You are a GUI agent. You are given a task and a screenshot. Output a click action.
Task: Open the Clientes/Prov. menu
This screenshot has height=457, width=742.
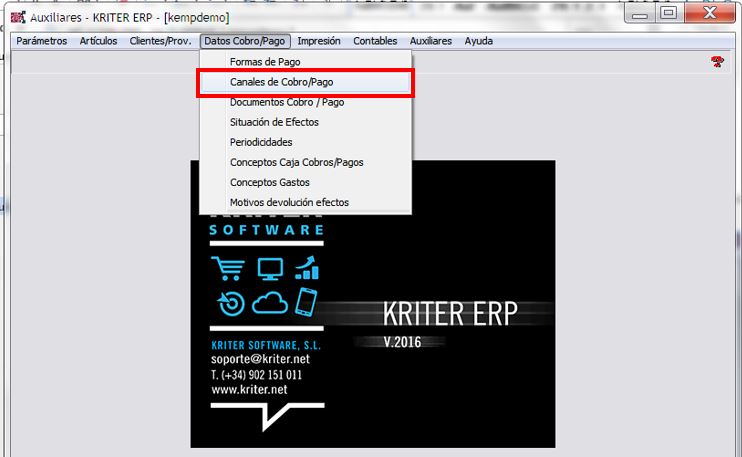[160, 41]
